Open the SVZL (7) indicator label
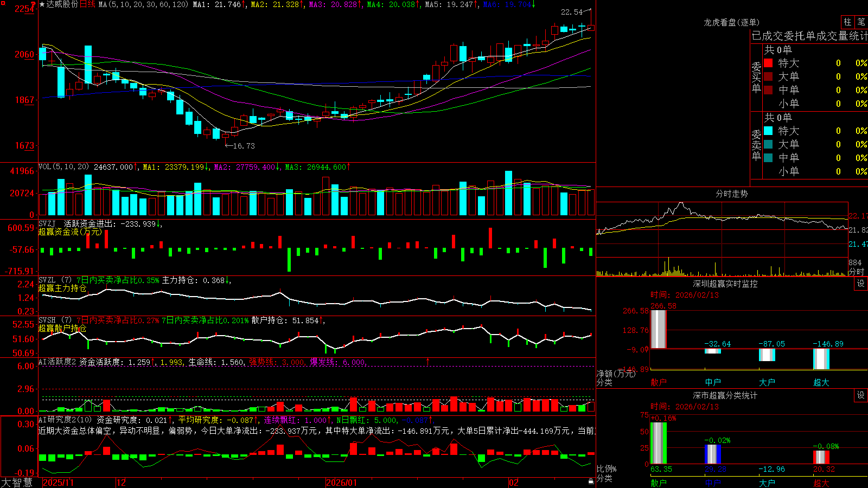The height and width of the screenshot is (488, 868). pyautogui.click(x=55, y=280)
